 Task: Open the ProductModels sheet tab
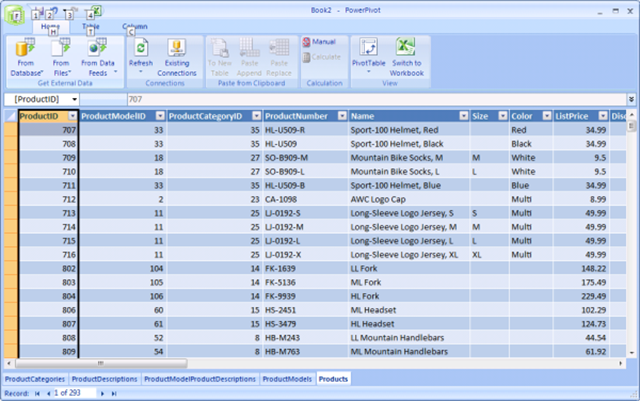point(287,380)
